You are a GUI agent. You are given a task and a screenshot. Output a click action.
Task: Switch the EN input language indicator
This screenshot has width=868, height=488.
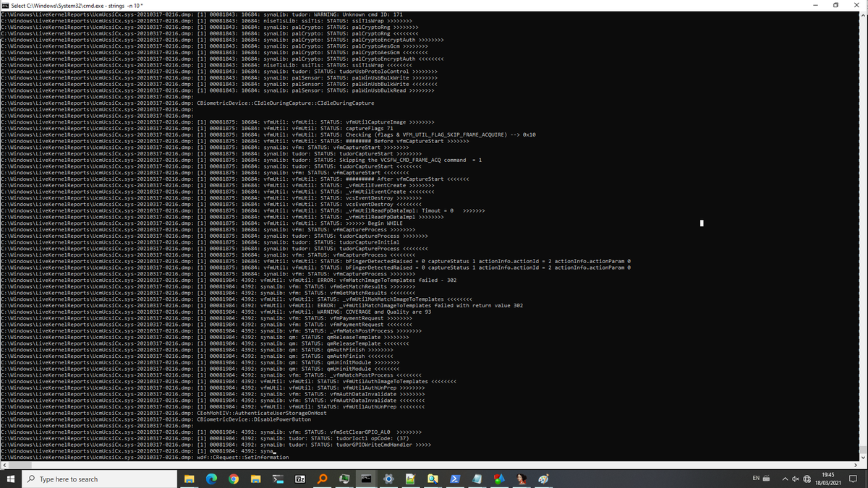pos(757,479)
